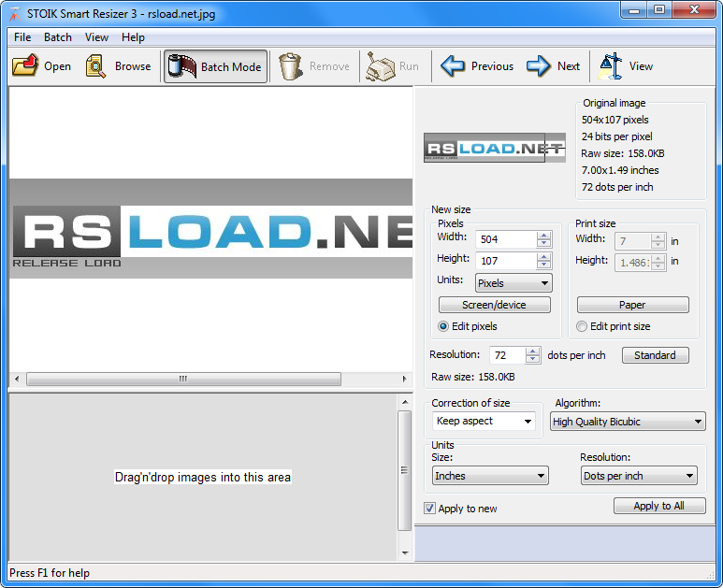Image resolution: width=723 pixels, height=588 pixels.
Task: Open Keep aspect correction dropdown
Action: [x=484, y=421]
